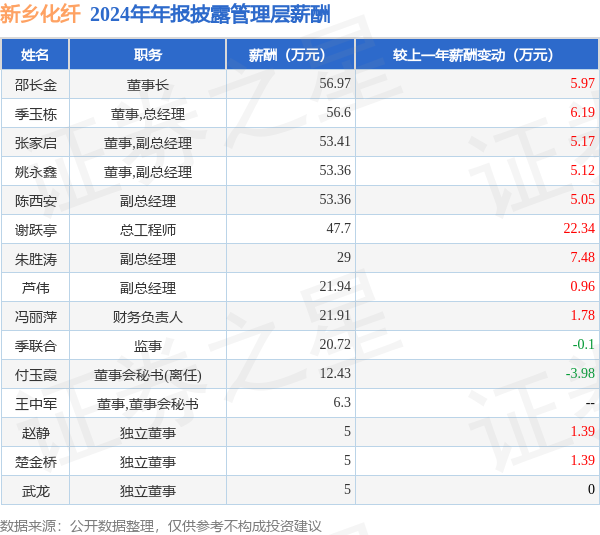Viewport: 600px width, 535px height.
Task: Select the name 朱胜涛
Action: (36, 259)
